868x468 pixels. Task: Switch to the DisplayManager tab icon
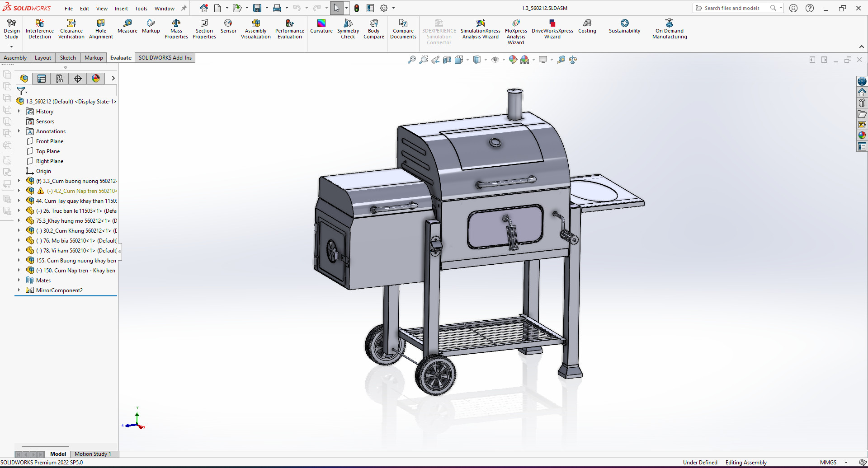click(x=96, y=79)
